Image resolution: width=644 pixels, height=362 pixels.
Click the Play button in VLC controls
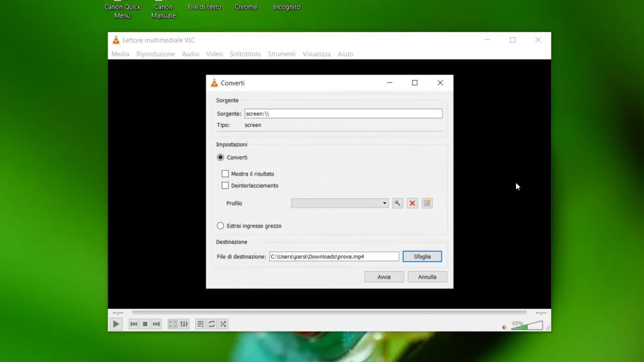(x=116, y=324)
